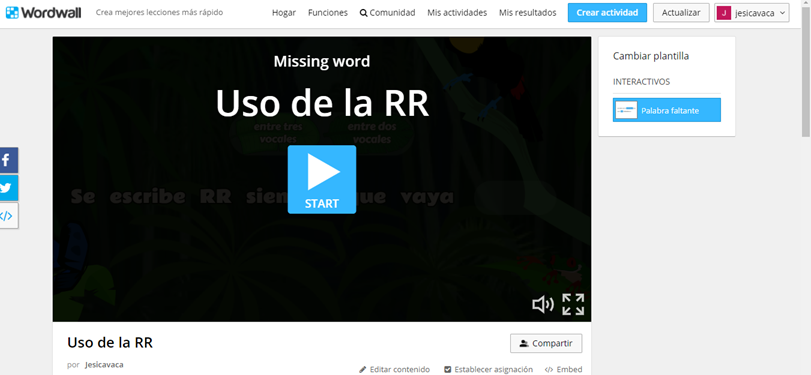
Task: Click the Wordwall logo
Action: point(43,12)
